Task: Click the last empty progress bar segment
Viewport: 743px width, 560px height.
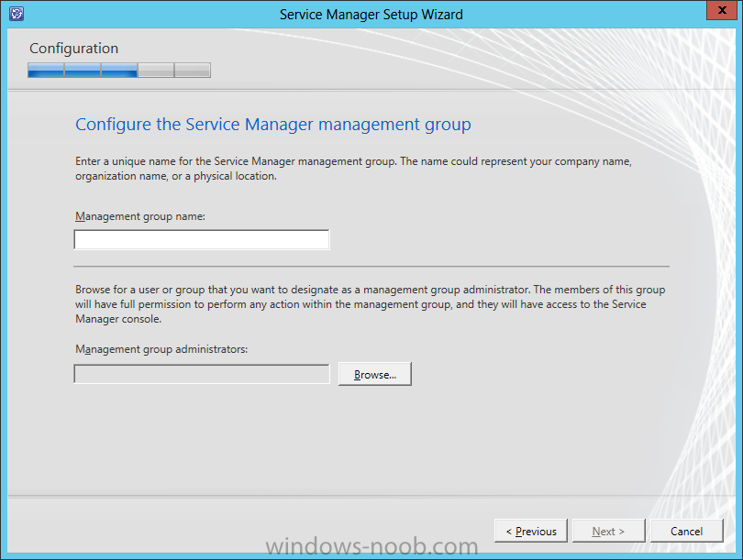Action: (x=193, y=70)
